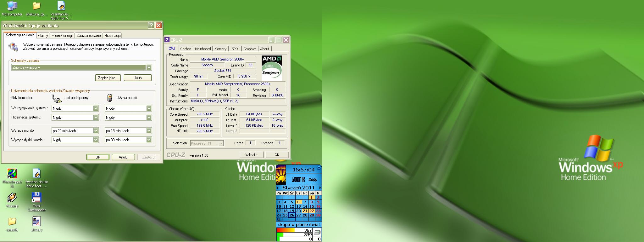644x242 pixels.
Task: Select the VesillVanDe Night Fun audio file
Action: (61, 10)
